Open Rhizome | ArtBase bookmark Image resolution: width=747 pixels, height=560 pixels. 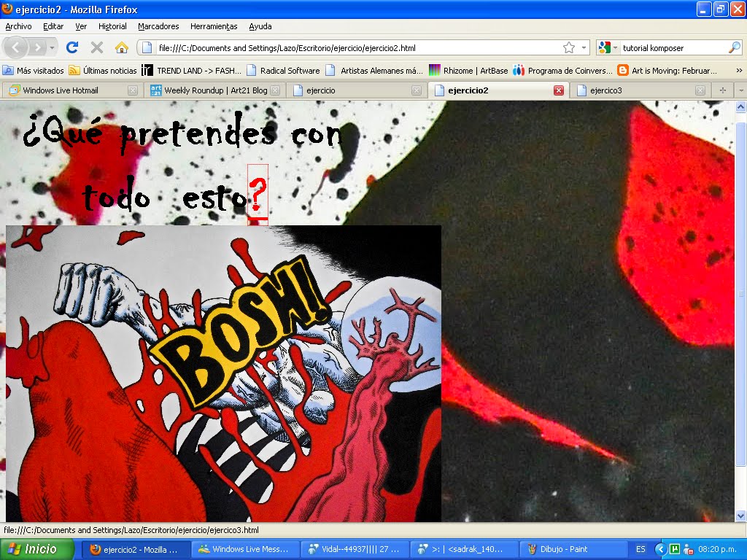click(x=468, y=71)
